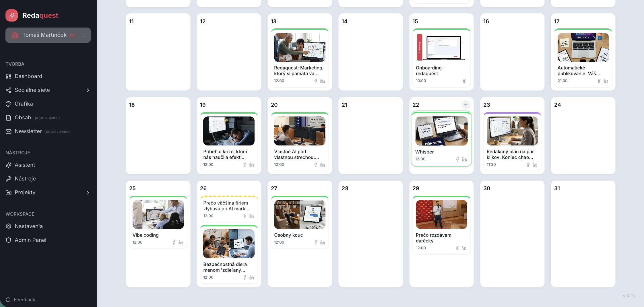644x307 pixels.
Task: Open the Tomáš Martinčok workspace switcher
Action: tap(48, 35)
